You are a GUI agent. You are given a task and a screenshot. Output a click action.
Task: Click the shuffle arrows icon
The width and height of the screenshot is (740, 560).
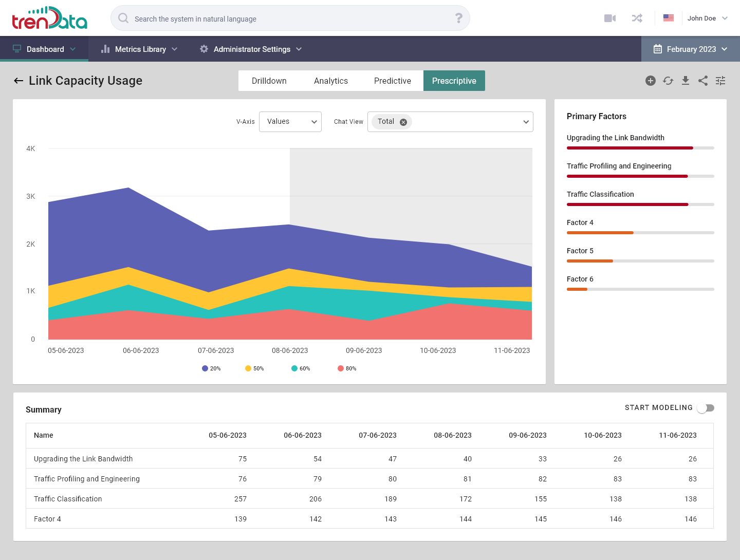[x=637, y=18]
